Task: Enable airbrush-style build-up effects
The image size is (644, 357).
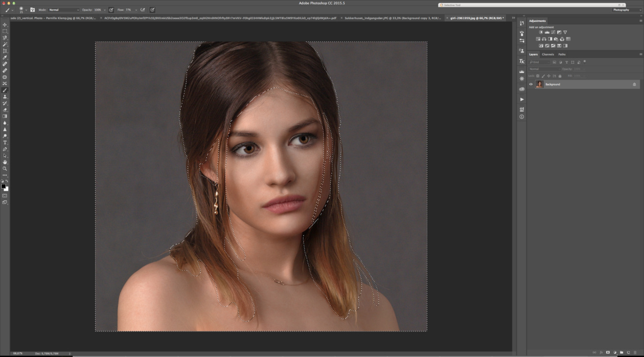Action: click(143, 10)
